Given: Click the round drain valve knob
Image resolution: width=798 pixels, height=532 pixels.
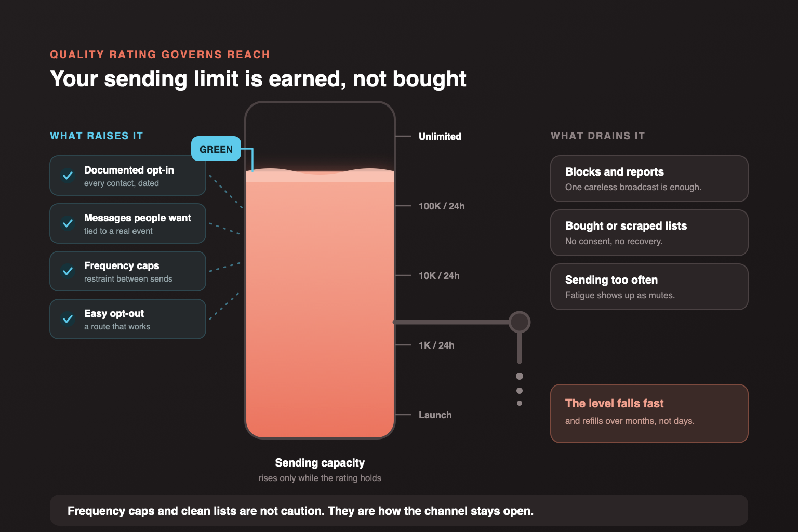Looking at the screenshot, I should click(520, 322).
